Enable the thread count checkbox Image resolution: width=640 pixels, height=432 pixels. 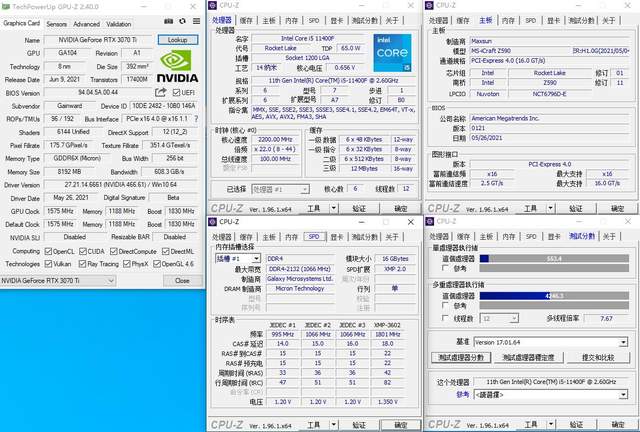pos(446,318)
